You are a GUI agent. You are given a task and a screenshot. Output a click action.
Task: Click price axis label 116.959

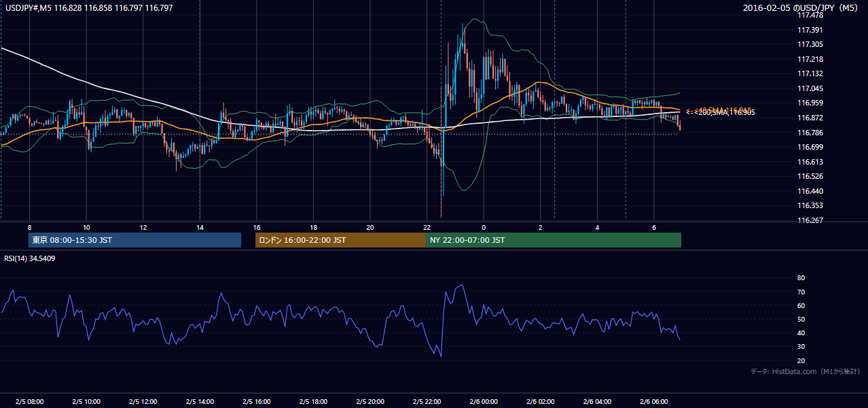[x=810, y=103]
